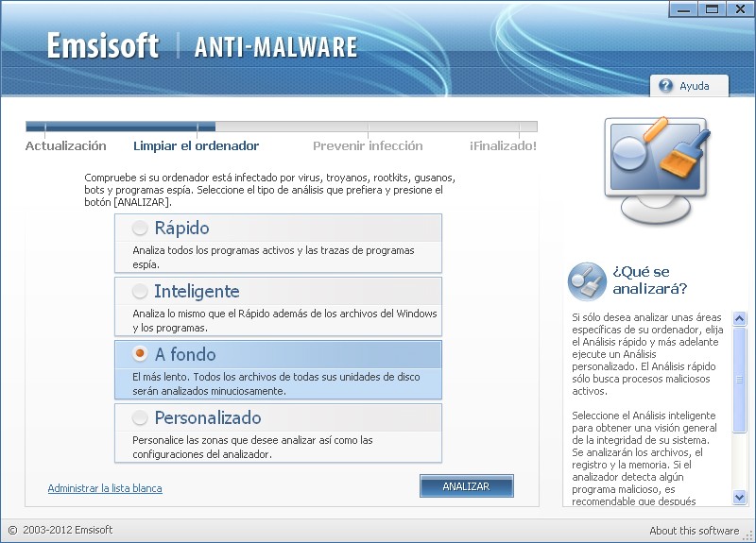Go to the Prevenir infección step
Image resolution: width=756 pixels, height=543 pixels.
pyautogui.click(x=368, y=146)
